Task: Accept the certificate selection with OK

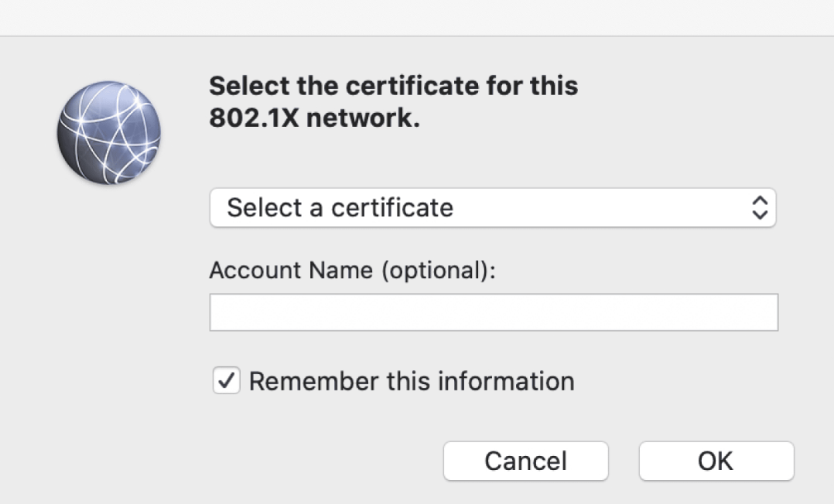Action: pyautogui.click(x=716, y=461)
